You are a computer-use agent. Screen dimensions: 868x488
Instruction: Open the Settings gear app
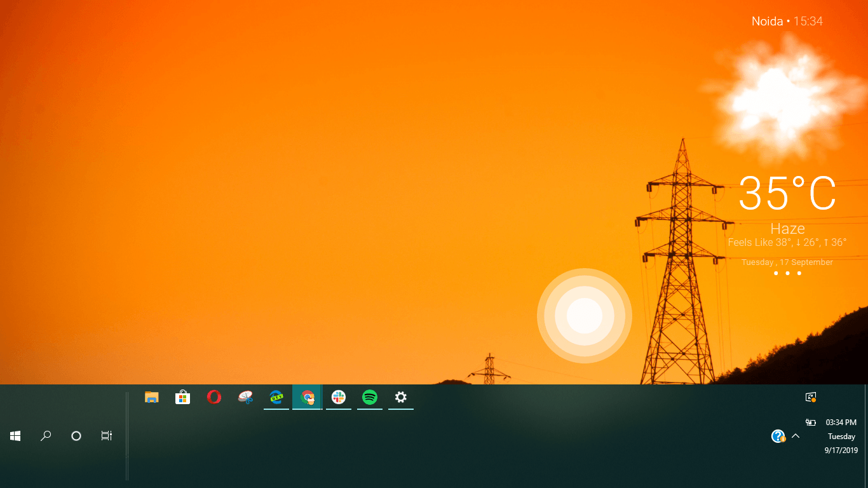[401, 398]
